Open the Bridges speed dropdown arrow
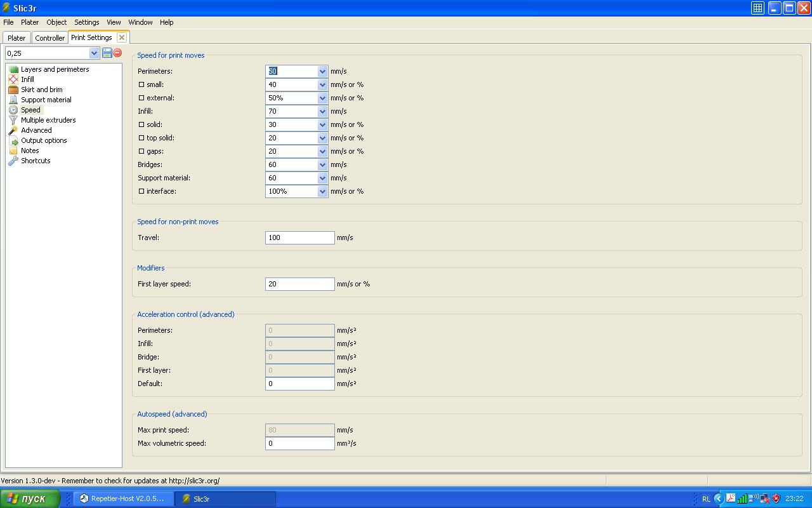The width and height of the screenshot is (812, 508). pos(322,165)
